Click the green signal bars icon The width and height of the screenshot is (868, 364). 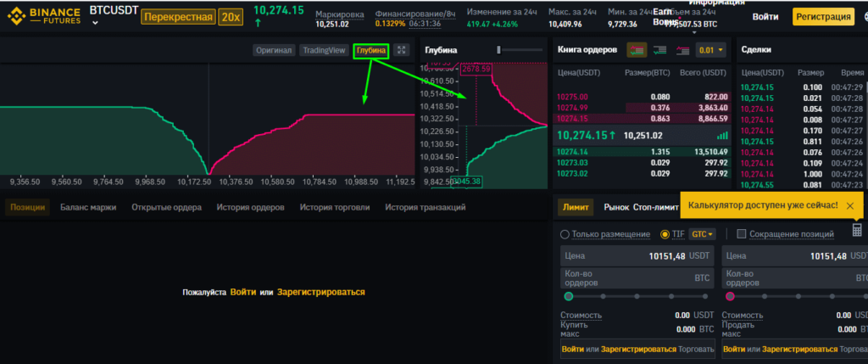(722, 135)
